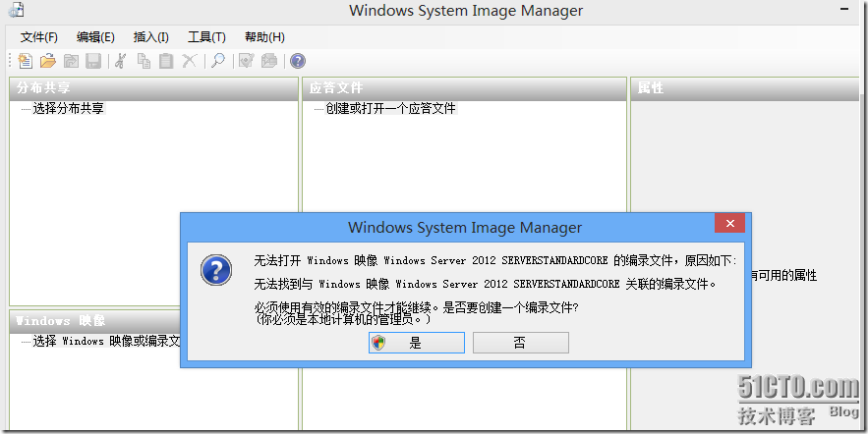The height and width of the screenshot is (434, 868).
Task: Click the Paste clipboard toolbar icon
Action: [166, 61]
